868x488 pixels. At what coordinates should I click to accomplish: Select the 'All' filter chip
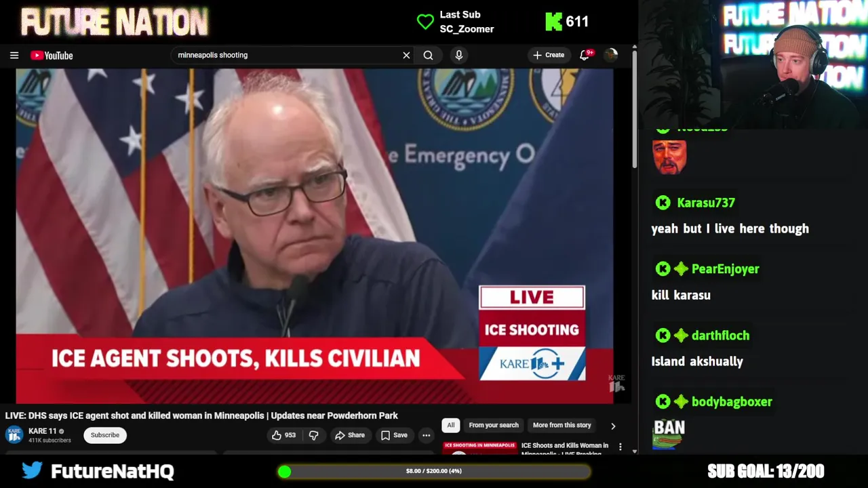click(x=450, y=426)
